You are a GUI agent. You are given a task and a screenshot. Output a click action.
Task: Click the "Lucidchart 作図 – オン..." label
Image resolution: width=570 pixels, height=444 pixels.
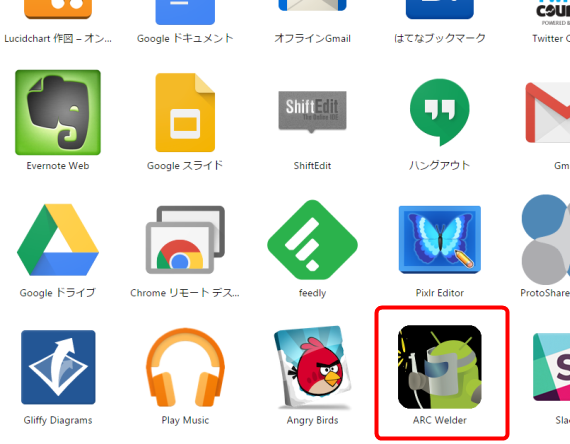pyautogui.click(x=58, y=39)
